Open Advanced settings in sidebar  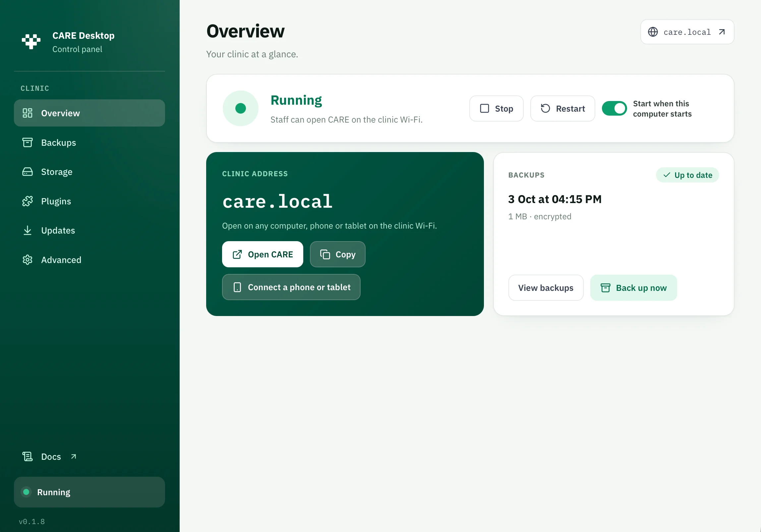pos(89,260)
